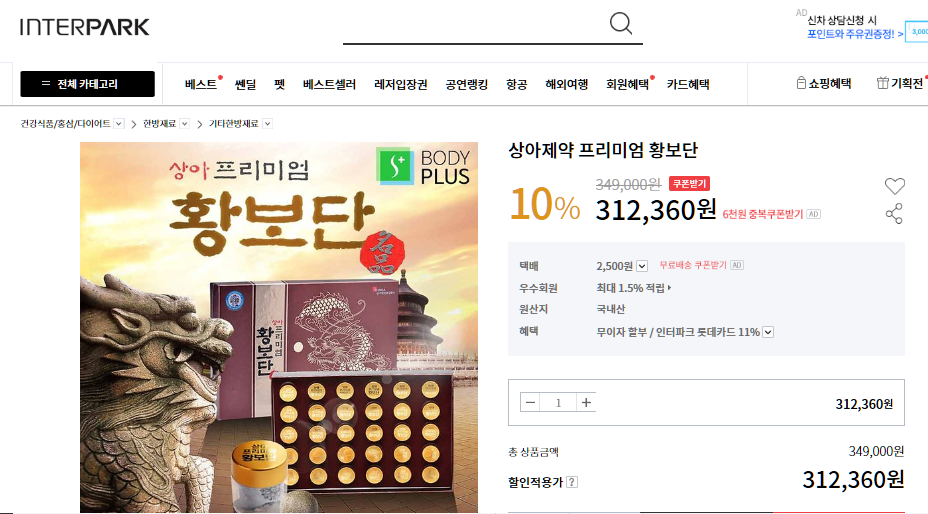This screenshot has height=514, width=928.
Task: Expand the 무이자 할부 benefits dropdown
Action: pos(768,332)
